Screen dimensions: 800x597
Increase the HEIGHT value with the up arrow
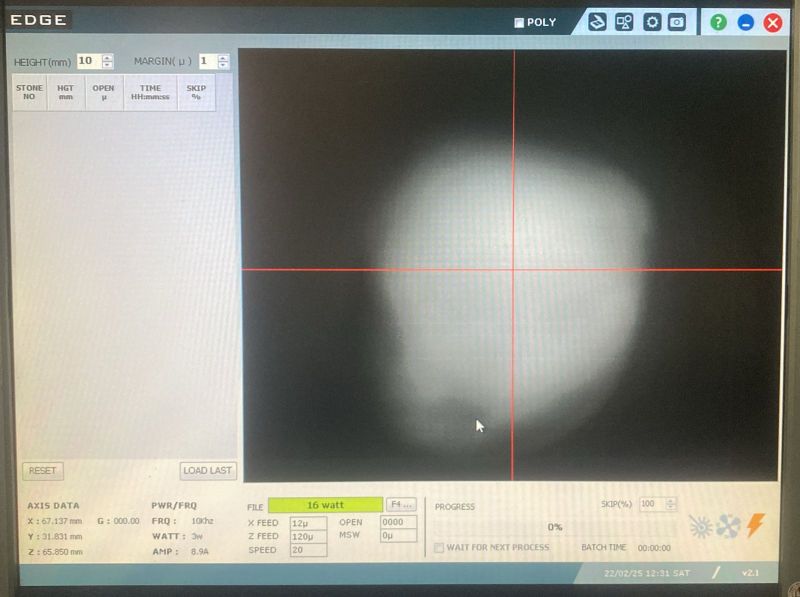tap(107, 58)
